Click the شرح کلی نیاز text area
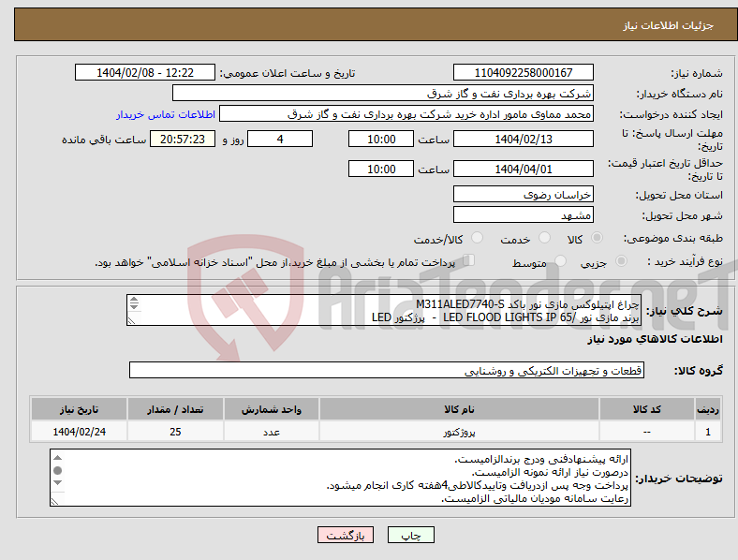738x560 pixels. pos(384,310)
